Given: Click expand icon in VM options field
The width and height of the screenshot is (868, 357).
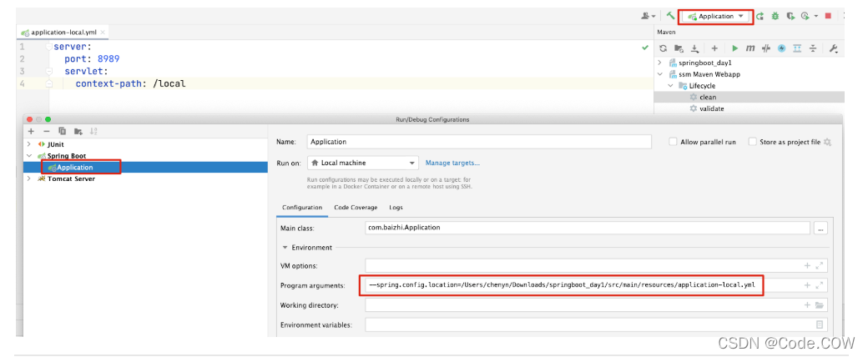Looking at the screenshot, I should point(820,266).
